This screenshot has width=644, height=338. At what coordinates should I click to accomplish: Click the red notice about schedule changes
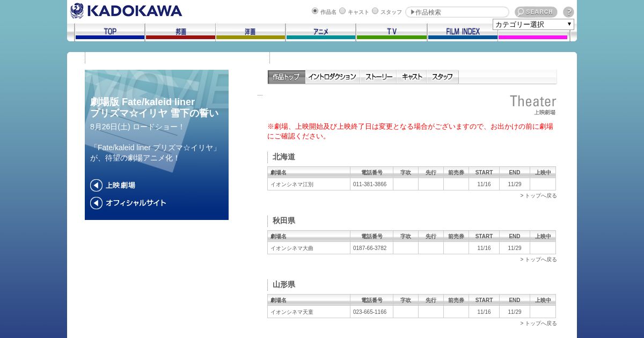(411, 131)
